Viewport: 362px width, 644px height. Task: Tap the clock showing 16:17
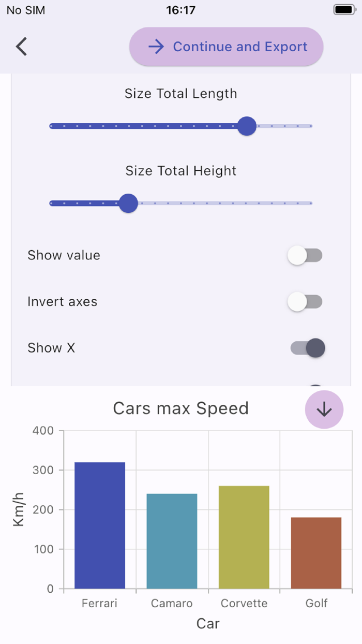point(180,9)
